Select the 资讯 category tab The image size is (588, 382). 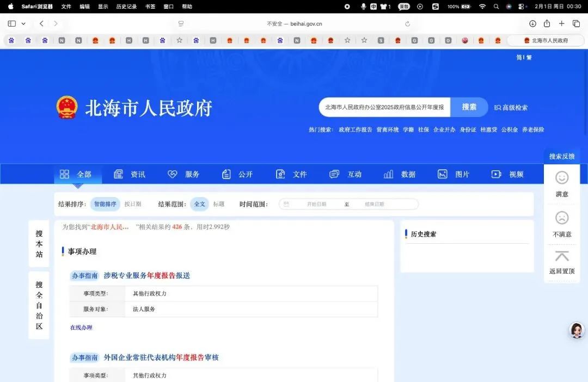point(130,174)
